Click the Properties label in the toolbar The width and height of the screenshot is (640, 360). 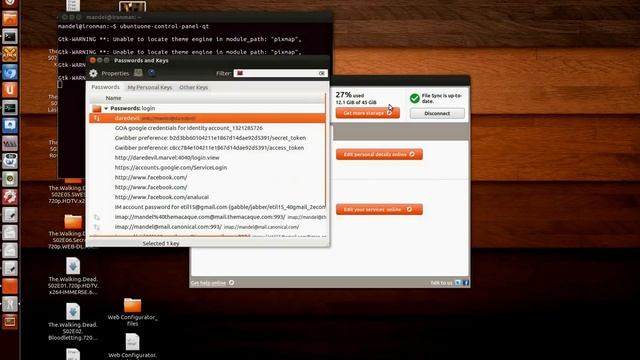point(115,73)
